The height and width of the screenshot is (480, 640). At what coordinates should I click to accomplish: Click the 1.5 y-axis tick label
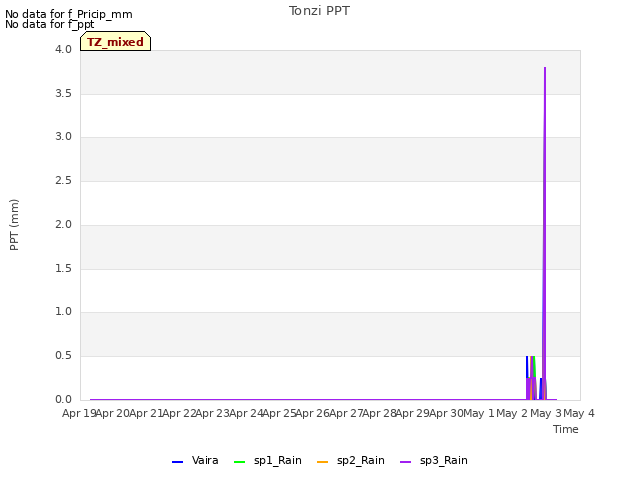pos(63,269)
